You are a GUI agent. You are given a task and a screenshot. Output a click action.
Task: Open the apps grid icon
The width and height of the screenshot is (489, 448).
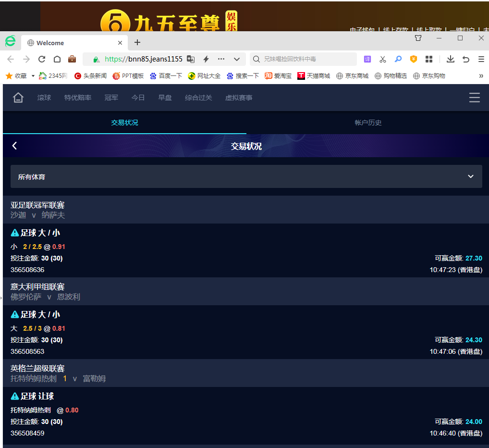point(429,59)
